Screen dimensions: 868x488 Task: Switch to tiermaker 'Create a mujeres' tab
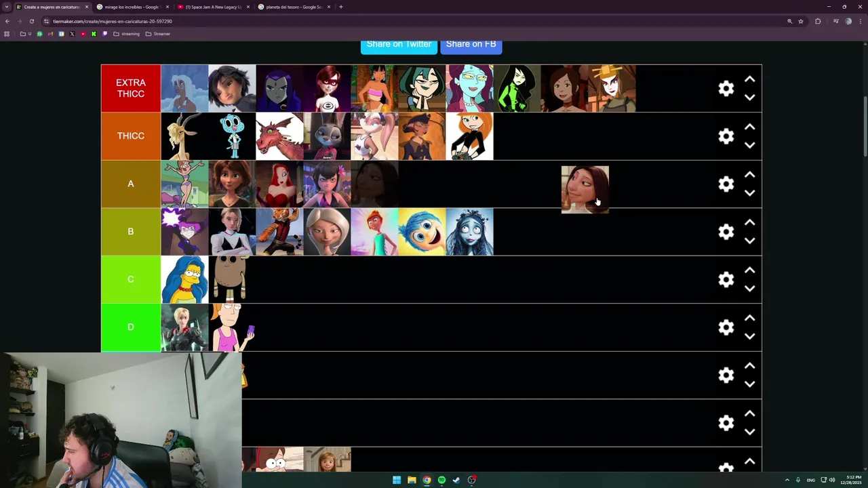coord(52,7)
